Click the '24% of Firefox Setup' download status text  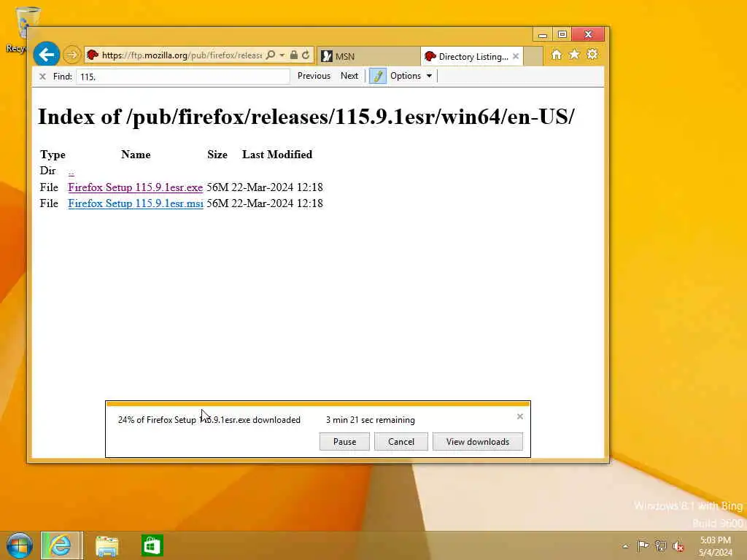point(209,420)
